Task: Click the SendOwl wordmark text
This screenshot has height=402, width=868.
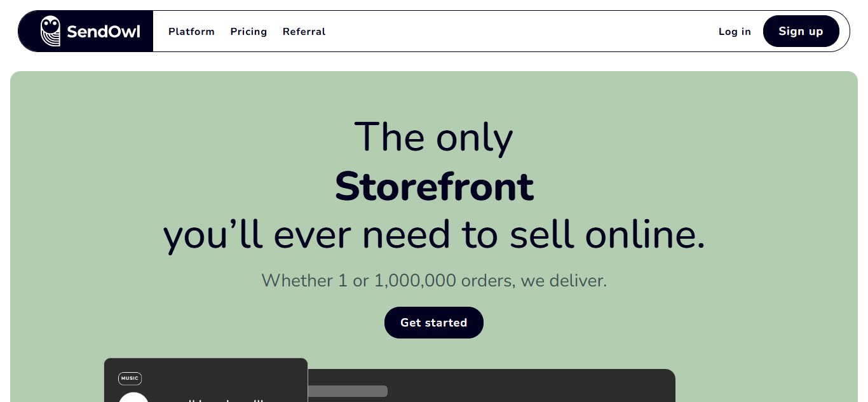Action: click(103, 32)
